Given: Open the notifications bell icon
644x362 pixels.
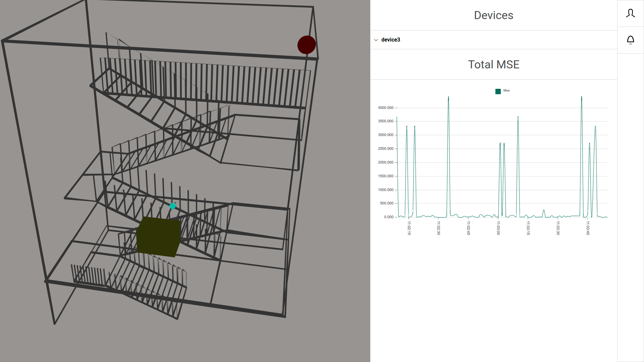Looking at the screenshot, I should tap(630, 40).
